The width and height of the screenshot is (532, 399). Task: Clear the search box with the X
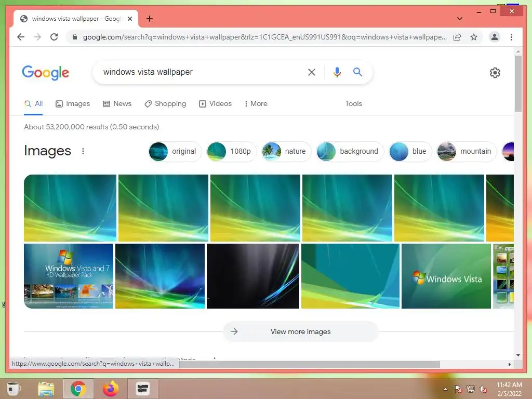(x=312, y=72)
